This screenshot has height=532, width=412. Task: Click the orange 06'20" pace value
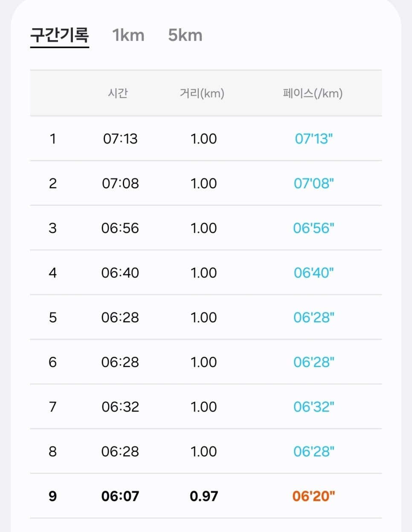click(x=314, y=496)
